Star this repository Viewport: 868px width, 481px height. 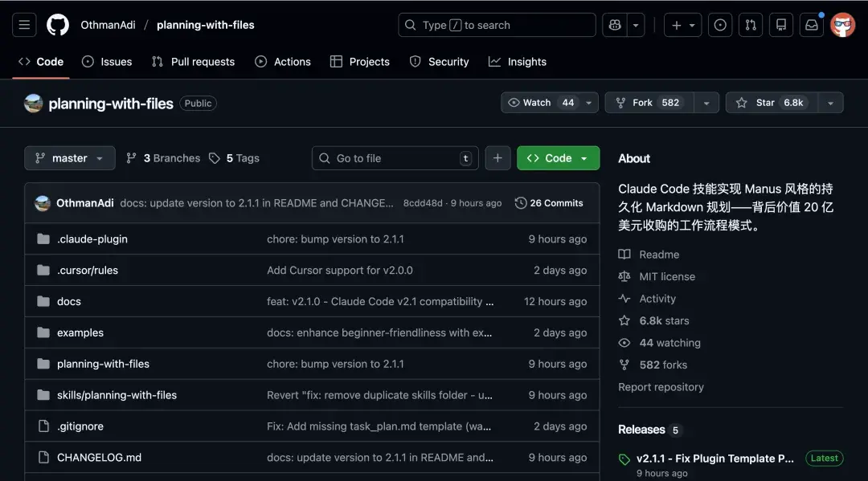coord(770,103)
